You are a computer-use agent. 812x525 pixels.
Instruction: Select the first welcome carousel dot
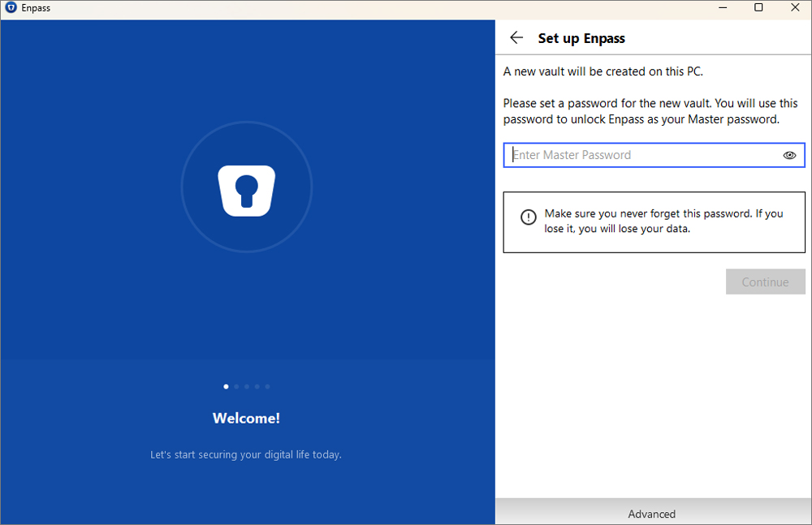pyautogui.click(x=226, y=386)
